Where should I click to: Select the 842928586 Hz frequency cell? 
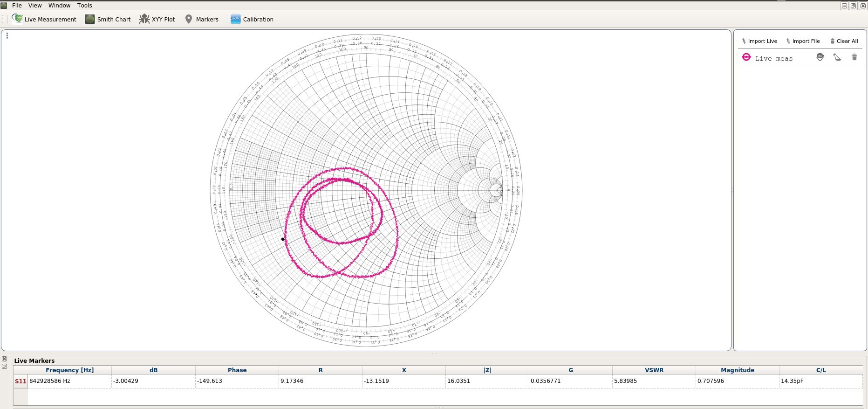tap(70, 381)
